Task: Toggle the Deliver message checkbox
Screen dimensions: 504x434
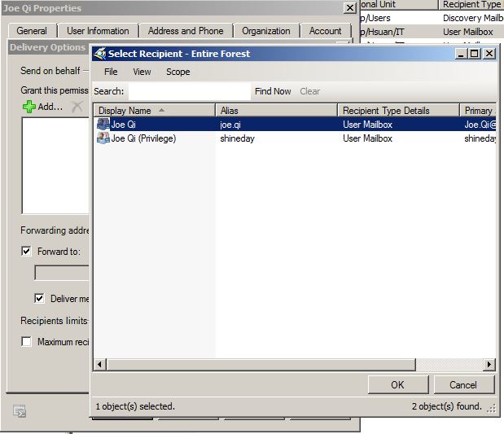Action: coord(39,298)
